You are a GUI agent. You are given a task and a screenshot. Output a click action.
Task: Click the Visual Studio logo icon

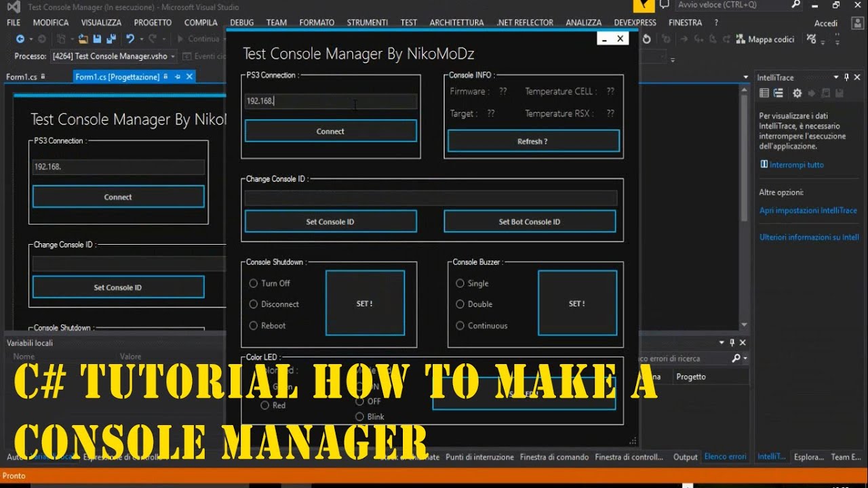pos(12,6)
